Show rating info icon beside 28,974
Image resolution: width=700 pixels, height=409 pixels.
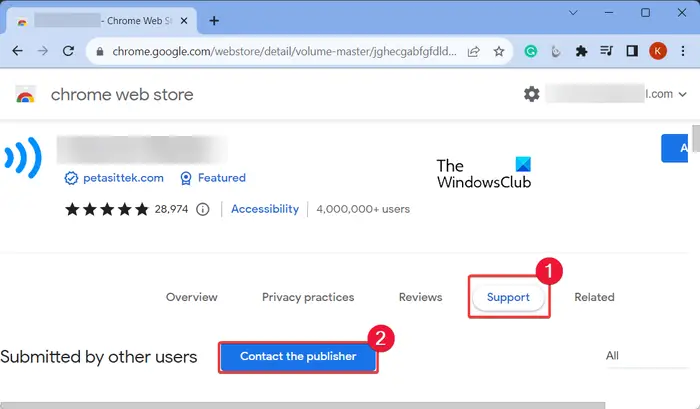tap(203, 209)
